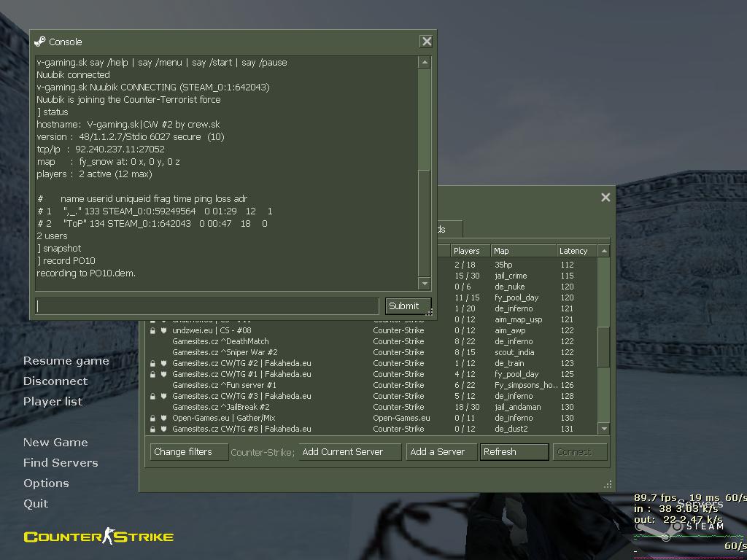
Task: Close the server browser window
Action: point(605,197)
